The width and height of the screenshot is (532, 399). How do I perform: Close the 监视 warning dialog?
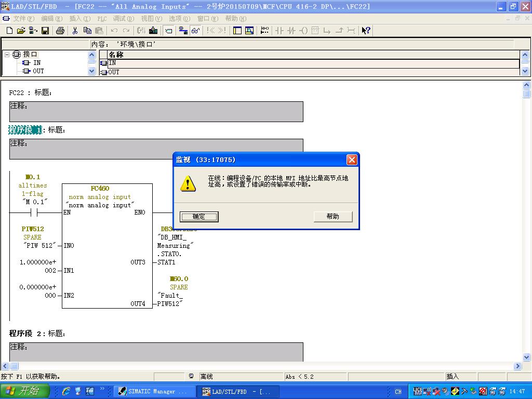pyautogui.click(x=352, y=160)
